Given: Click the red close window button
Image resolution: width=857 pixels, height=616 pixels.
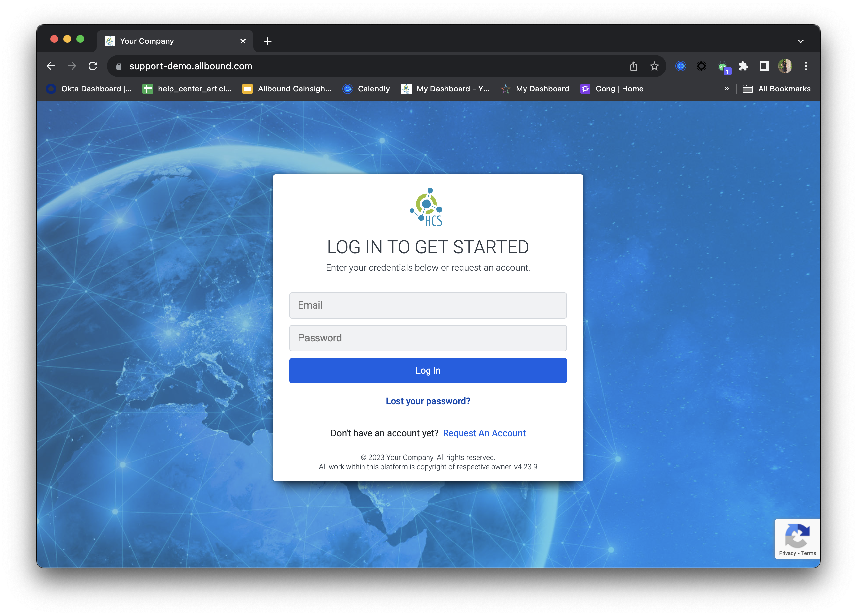Looking at the screenshot, I should pyautogui.click(x=54, y=39).
